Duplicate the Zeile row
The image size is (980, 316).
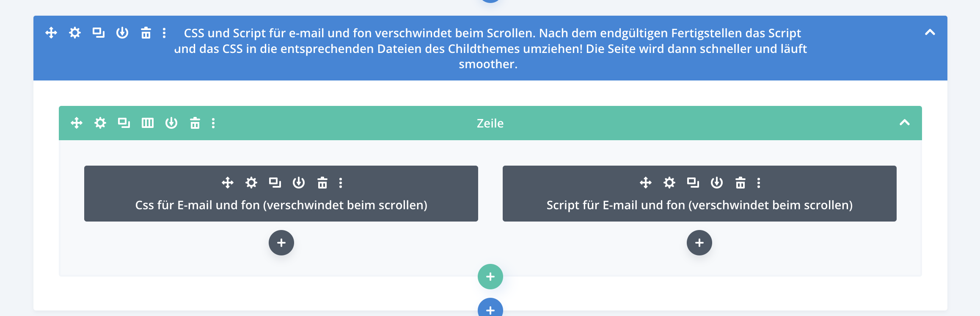click(124, 123)
